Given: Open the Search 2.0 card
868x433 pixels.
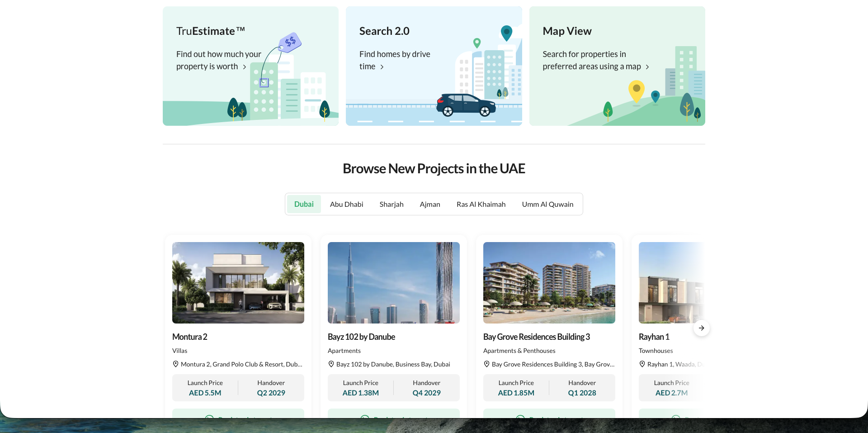Looking at the screenshot, I should point(434,66).
